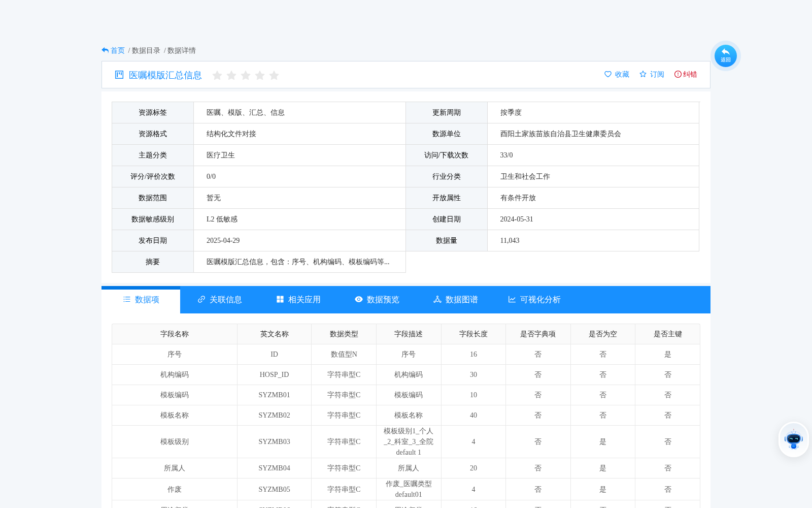Rate one star for this dataset
This screenshot has height=508, width=812.
tap(217, 75)
